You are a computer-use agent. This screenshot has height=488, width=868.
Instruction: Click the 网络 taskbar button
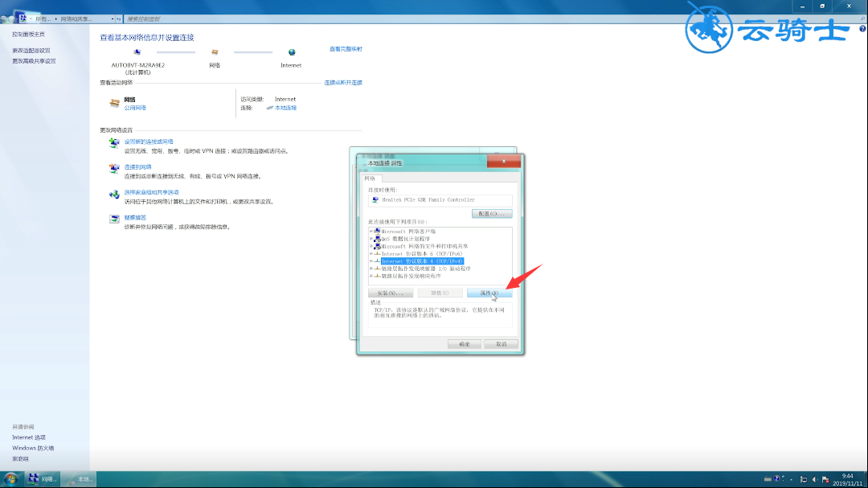42,479
